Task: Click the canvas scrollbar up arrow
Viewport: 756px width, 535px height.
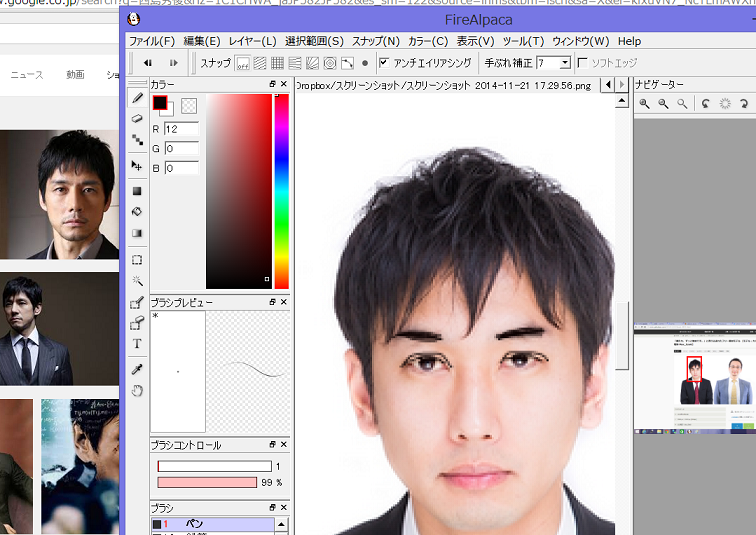Action: (622, 101)
